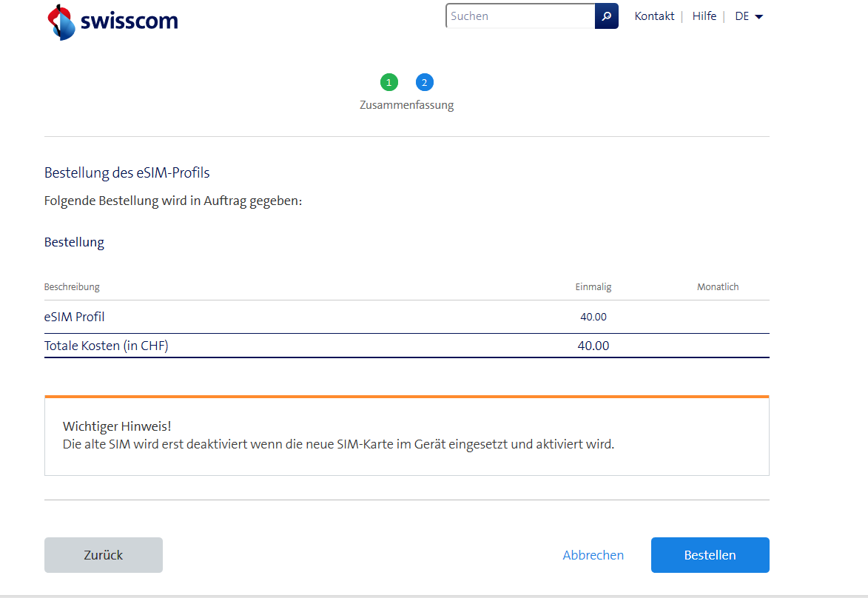Go to green step 1 indicator
Image resolution: width=868 pixels, height=598 pixels.
[389, 82]
